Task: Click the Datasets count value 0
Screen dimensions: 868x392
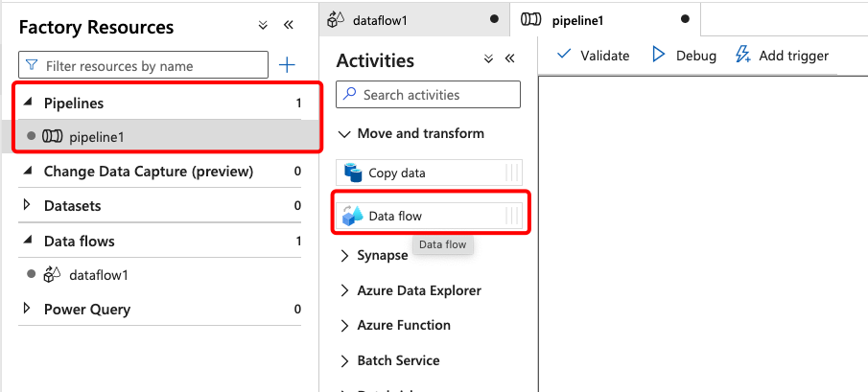Action: 298,206
